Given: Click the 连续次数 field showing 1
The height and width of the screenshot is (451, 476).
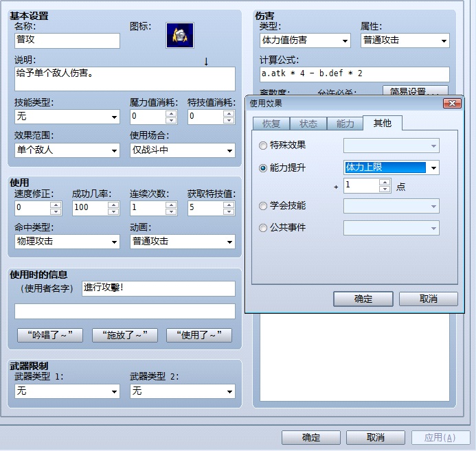Looking at the screenshot, I should point(148,208).
